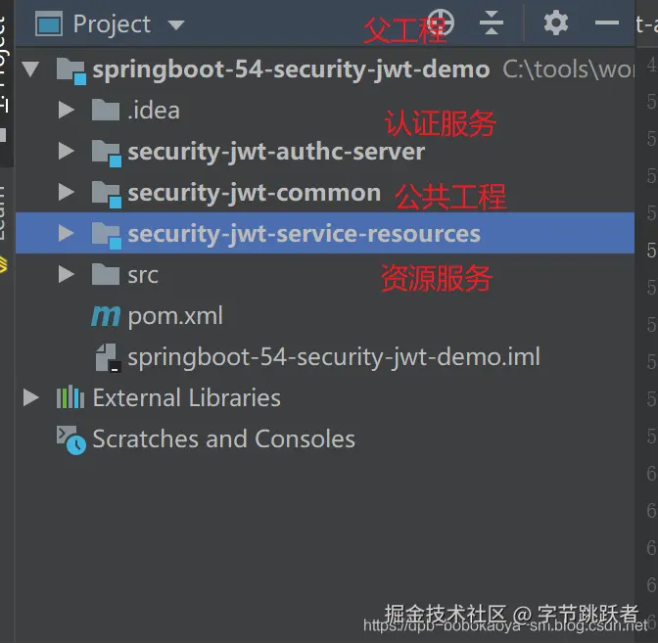Select the security-jwt-common module name
The height and width of the screenshot is (644, 658).
pyautogui.click(x=255, y=194)
